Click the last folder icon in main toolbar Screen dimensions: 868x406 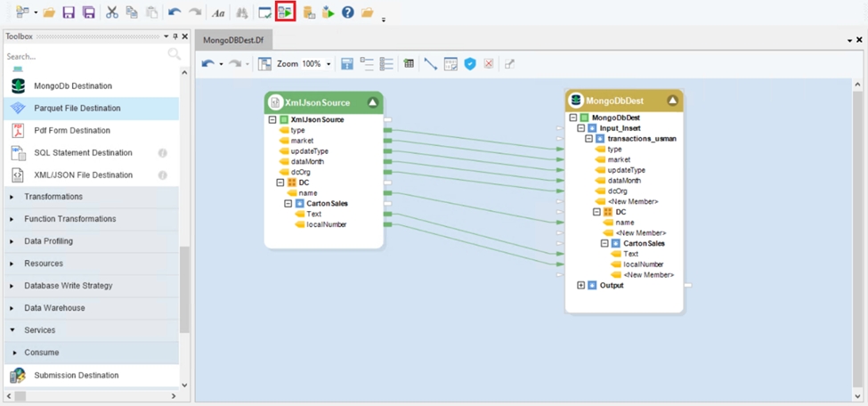pos(367,12)
